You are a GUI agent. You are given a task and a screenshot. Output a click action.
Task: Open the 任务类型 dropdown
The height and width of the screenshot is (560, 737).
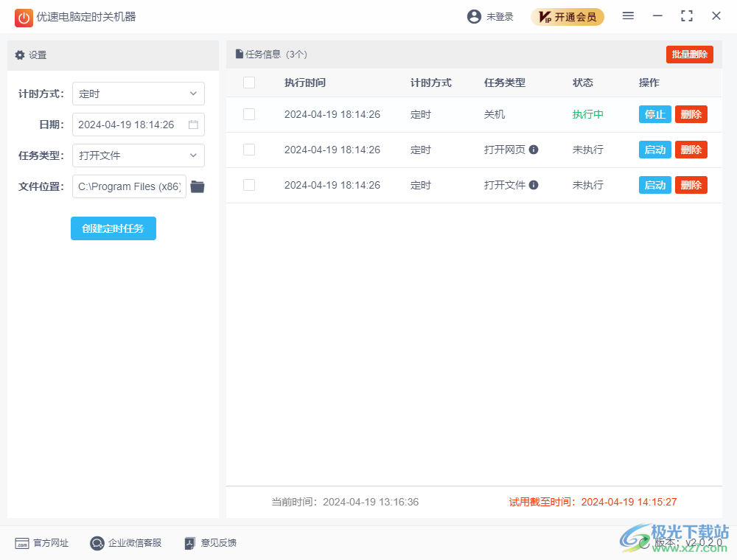(139, 155)
